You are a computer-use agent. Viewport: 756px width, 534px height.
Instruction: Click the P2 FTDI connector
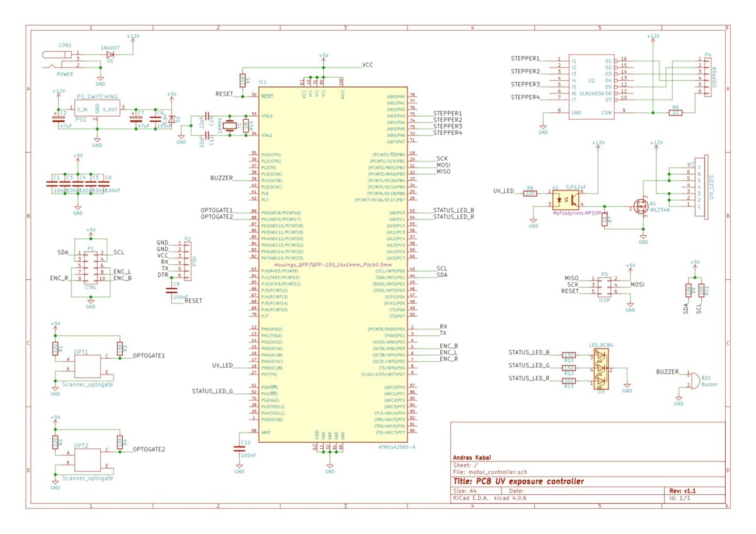point(185,259)
